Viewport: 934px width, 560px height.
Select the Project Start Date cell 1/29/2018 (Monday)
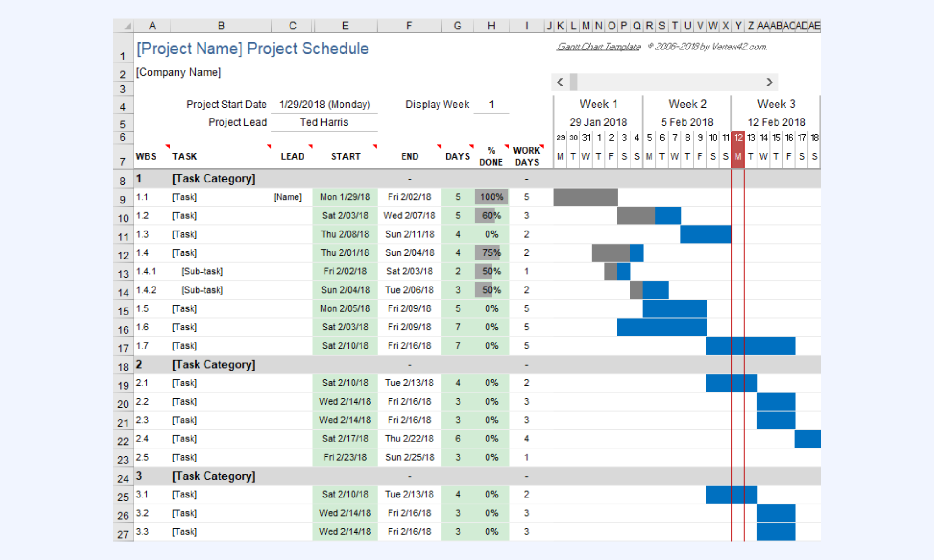tap(325, 105)
